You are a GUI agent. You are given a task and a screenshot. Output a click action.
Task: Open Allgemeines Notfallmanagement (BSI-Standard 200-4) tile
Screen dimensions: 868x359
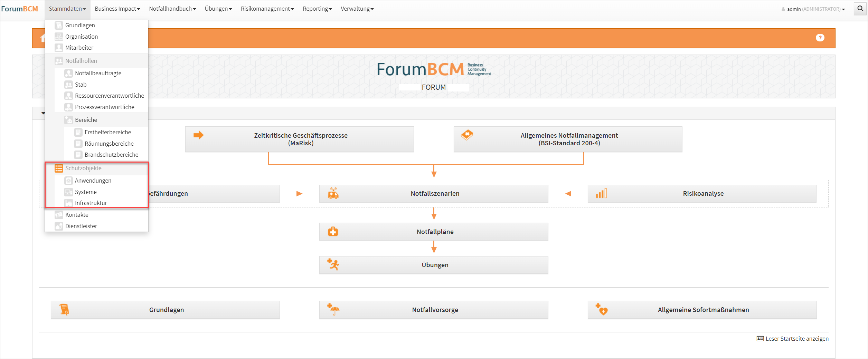(x=568, y=139)
